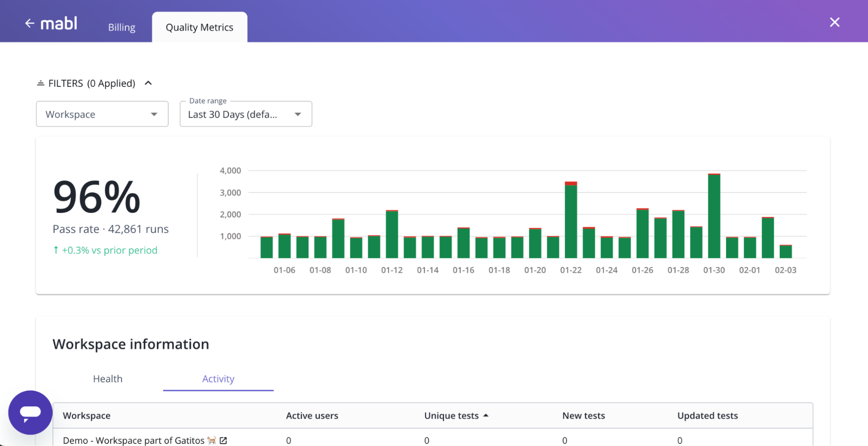Click the filter icon next to FILTERS label
This screenshot has height=446, width=868.
click(40, 83)
